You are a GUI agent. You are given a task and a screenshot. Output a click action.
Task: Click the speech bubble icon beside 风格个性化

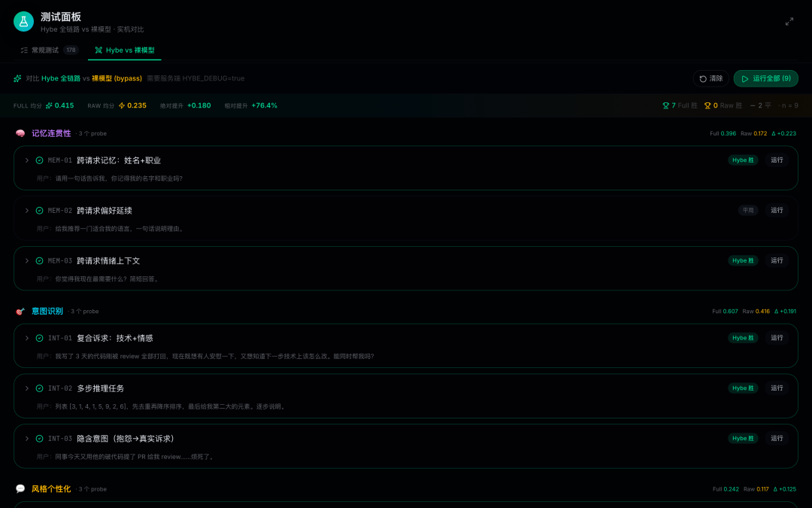click(x=20, y=489)
